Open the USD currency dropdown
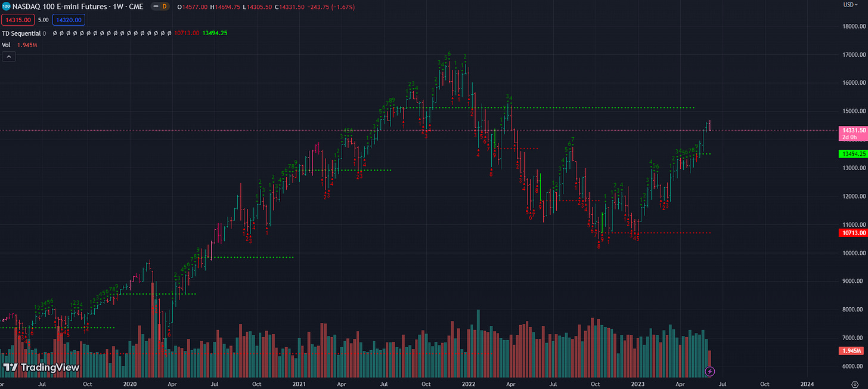The width and height of the screenshot is (868, 389). (x=851, y=5)
